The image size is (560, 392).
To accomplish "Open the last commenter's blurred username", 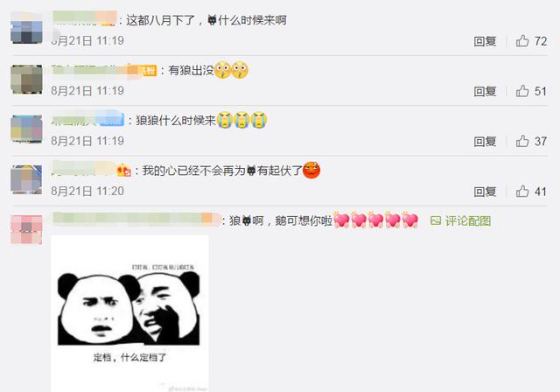I will click(136, 220).
